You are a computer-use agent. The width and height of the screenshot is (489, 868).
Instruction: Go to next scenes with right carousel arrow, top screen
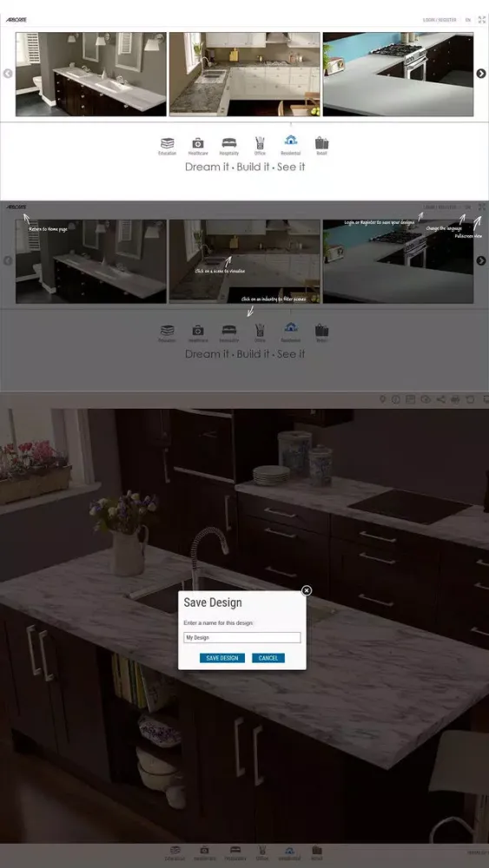click(x=481, y=73)
